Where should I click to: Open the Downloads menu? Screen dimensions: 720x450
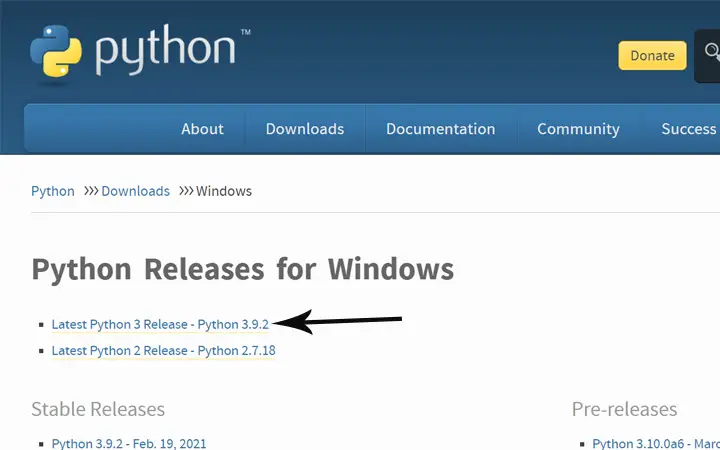click(305, 129)
